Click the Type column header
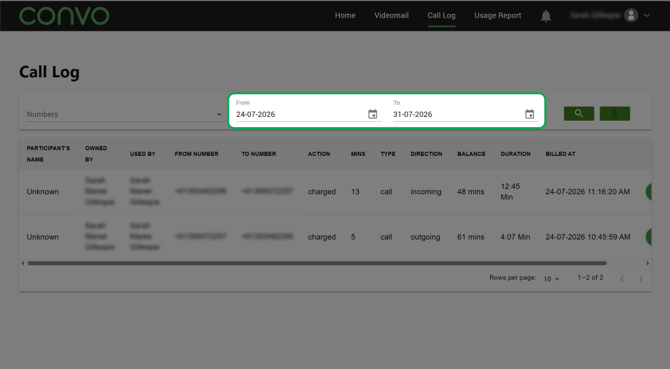 point(388,154)
